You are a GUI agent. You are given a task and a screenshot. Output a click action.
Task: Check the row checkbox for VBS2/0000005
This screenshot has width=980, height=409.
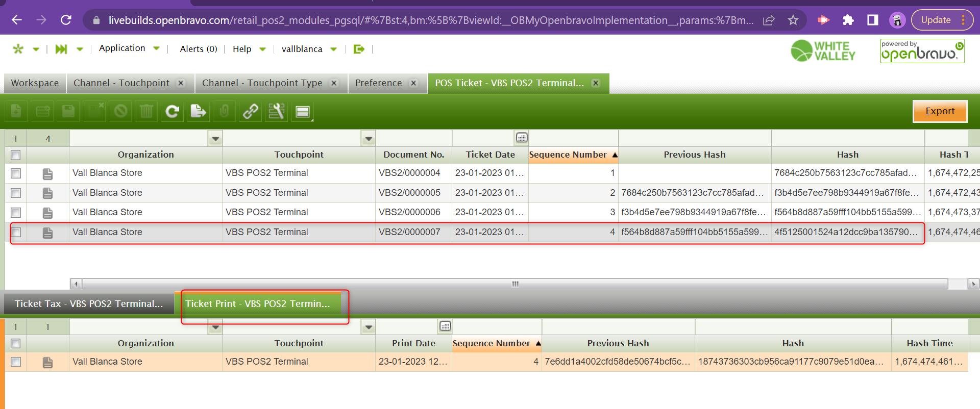pos(16,193)
